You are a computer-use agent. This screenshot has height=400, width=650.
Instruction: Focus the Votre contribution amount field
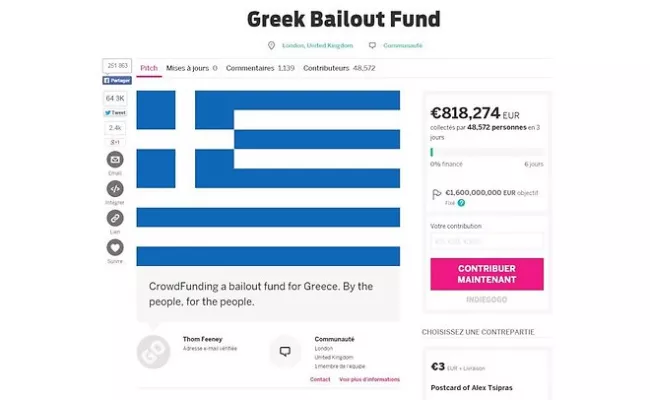(487, 241)
